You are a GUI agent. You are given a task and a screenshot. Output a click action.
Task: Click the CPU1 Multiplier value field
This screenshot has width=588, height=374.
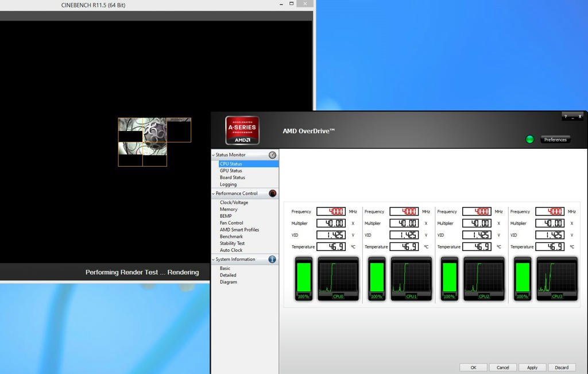tap(404, 223)
